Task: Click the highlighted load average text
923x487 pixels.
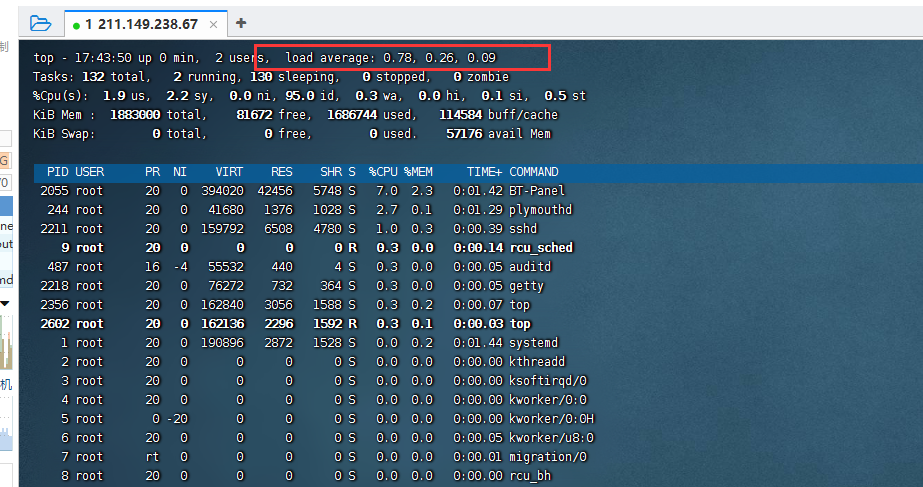Action: pos(402,58)
